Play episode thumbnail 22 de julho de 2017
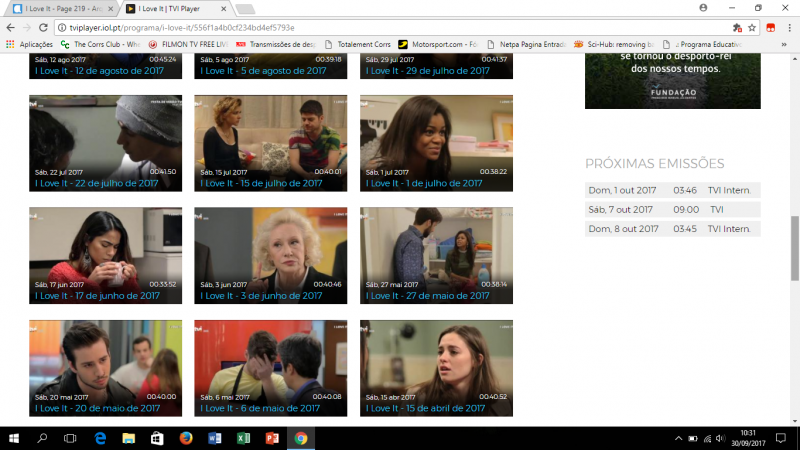The width and height of the screenshot is (800, 450). tap(105, 143)
